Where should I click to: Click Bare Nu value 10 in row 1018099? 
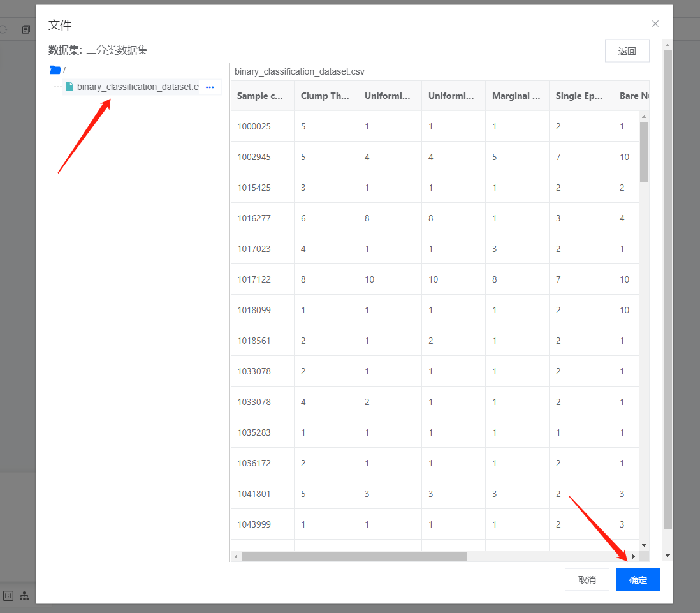626,310
